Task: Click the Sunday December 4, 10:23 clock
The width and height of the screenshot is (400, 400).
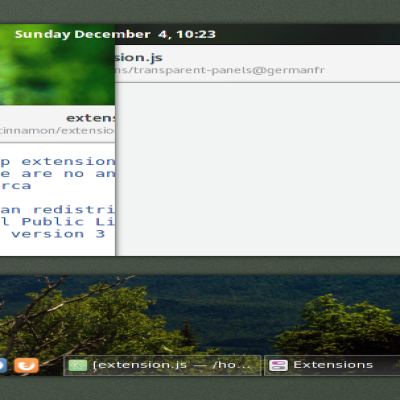Action: 115,34
